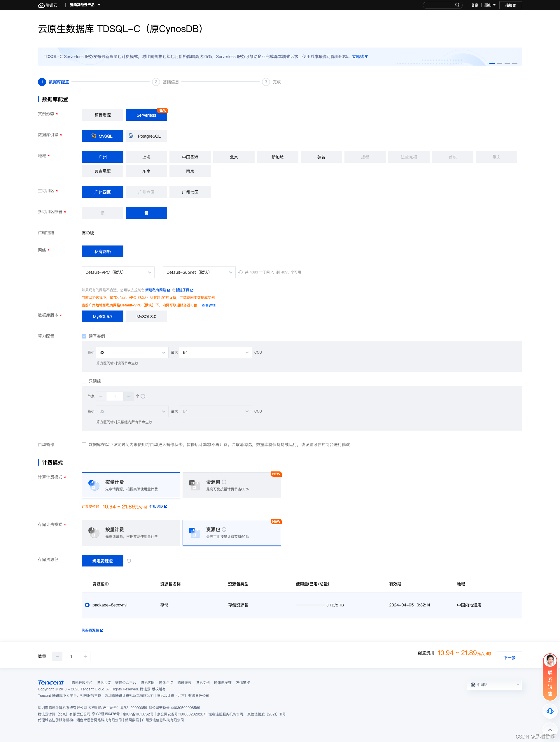560x742 pixels.
Task: Refresh the storage resource package list
Action: coord(129,561)
